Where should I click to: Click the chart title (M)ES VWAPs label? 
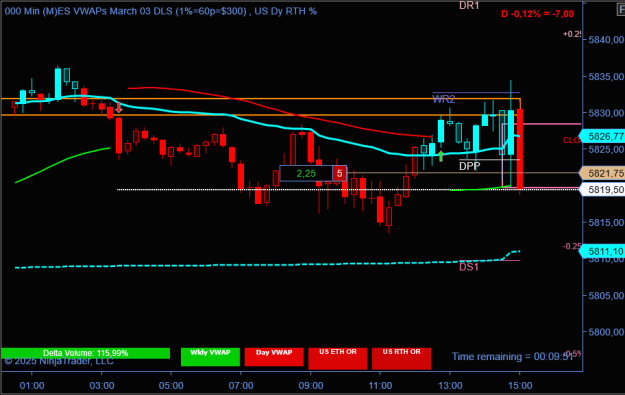161,11
